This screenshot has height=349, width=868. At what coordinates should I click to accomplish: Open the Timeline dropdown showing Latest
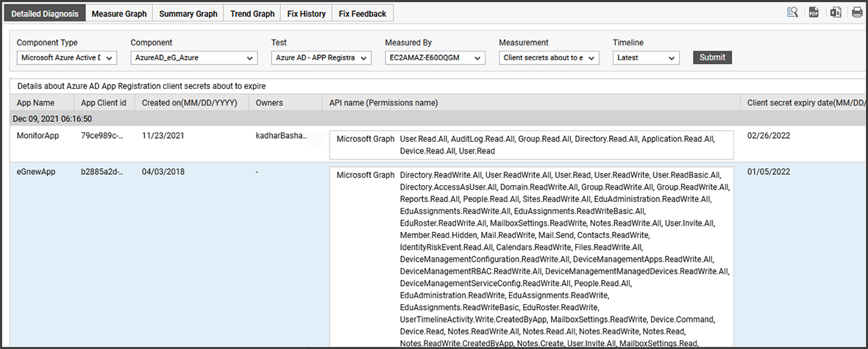tap(646, 57)
